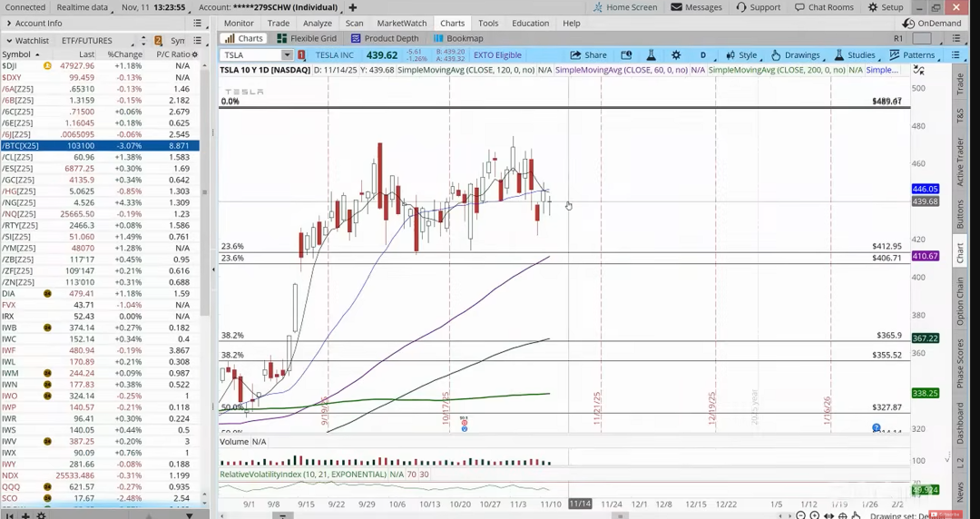The height and width of the screenshot is (519, 980).
Task: Open the News sidebar panel
Action: [960, 492]
